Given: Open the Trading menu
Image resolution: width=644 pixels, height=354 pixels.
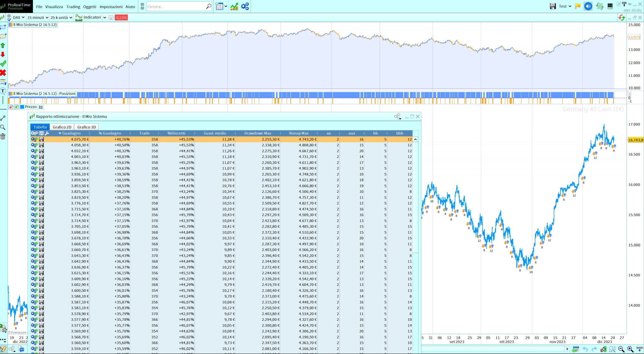Looking at the screenshot, I should pyautogui.click(x=73, y=7).
